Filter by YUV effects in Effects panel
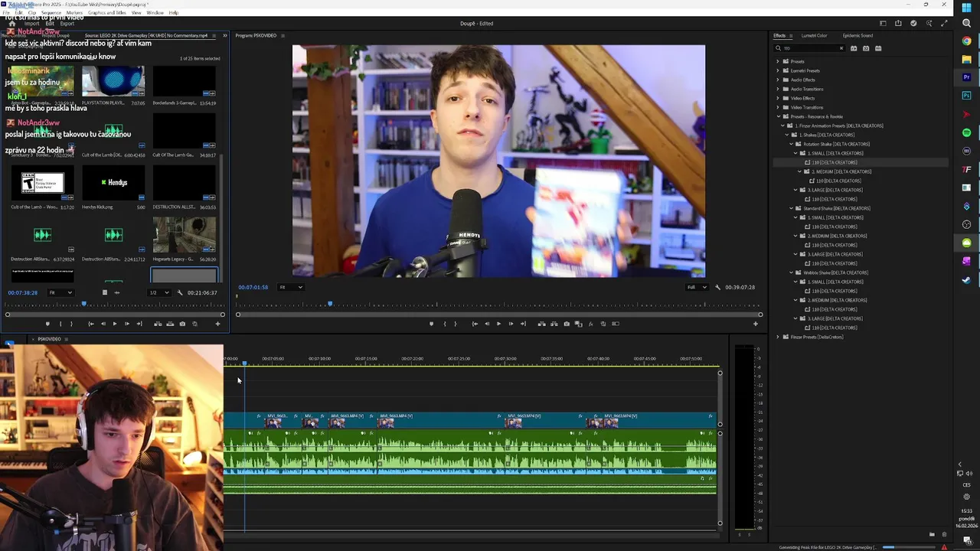Screen dimensions: 980x551 (878, 48)
